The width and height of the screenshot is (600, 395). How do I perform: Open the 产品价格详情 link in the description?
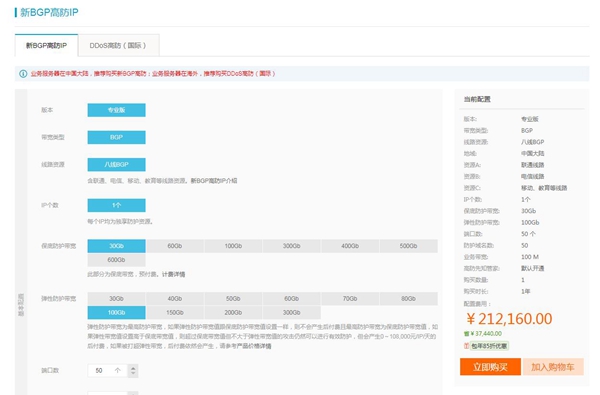[x=253, y=346]
